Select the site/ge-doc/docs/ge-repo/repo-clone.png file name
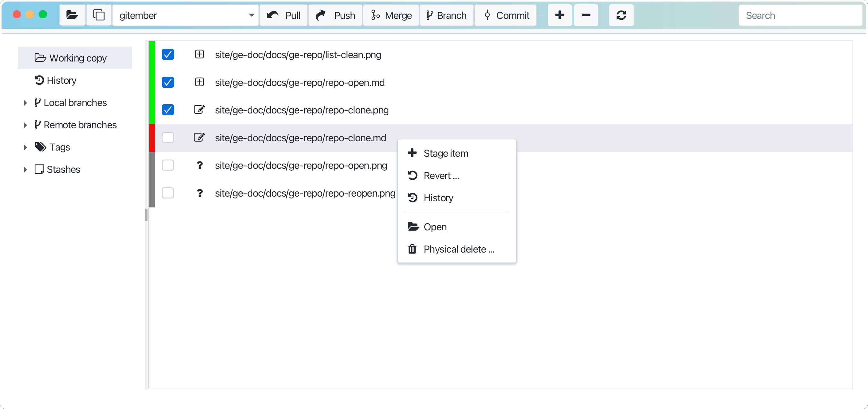Viewport: 868px width, 409px height. tap(302, 110)
